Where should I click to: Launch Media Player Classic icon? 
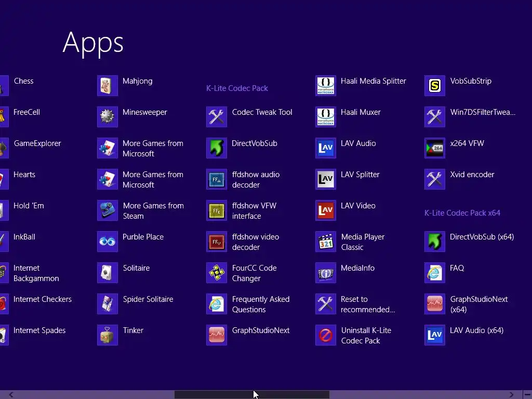pos(326,242)
